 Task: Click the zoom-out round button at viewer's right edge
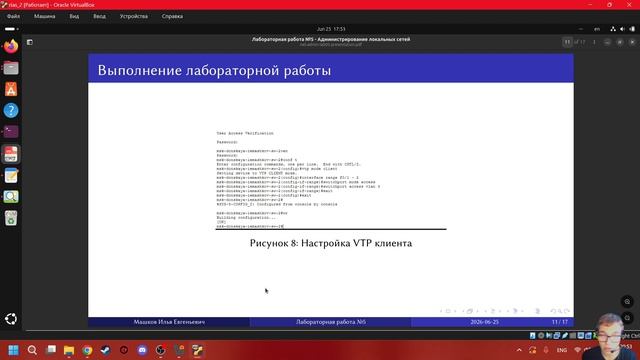coord(627,318)
